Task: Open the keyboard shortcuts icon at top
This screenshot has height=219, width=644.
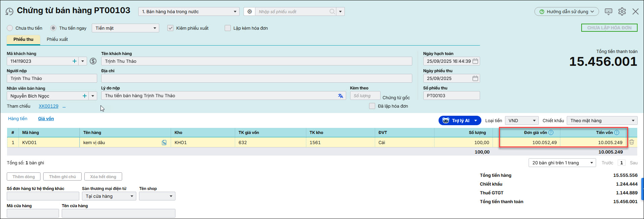Action: [609, 11]
